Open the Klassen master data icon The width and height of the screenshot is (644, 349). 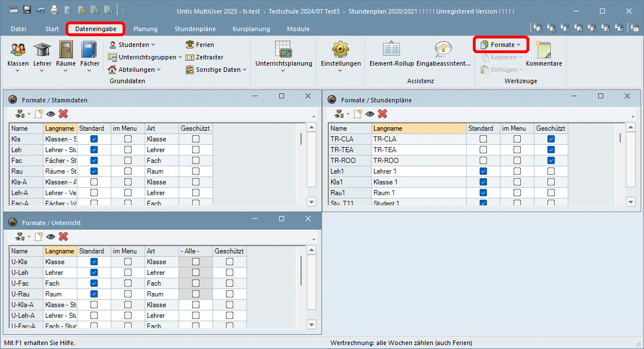point(18,50)
